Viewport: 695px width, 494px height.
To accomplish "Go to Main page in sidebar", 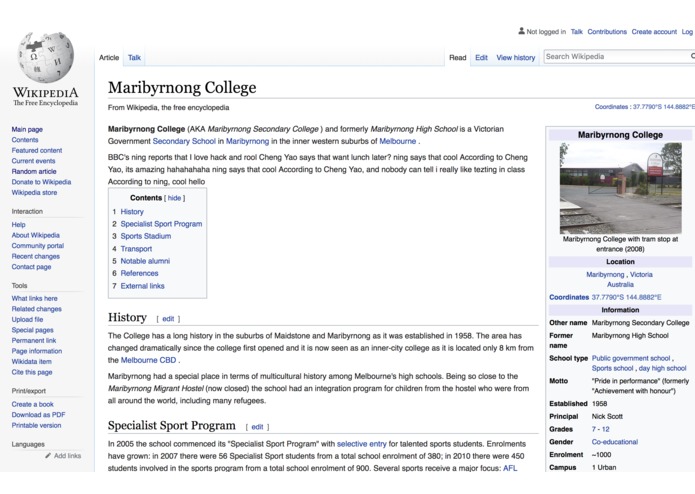I will (27, 129).
